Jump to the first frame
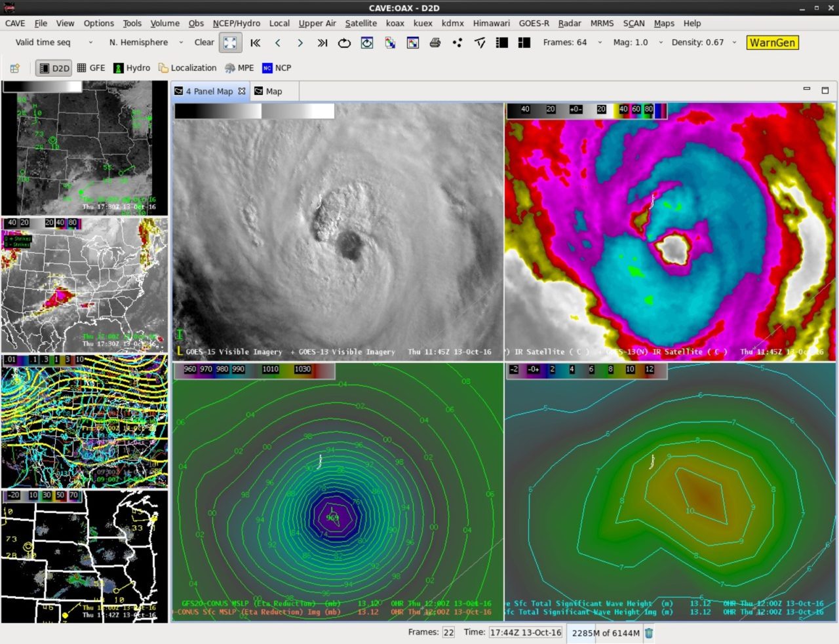This screenshot has width=839, height=644. 256,43
